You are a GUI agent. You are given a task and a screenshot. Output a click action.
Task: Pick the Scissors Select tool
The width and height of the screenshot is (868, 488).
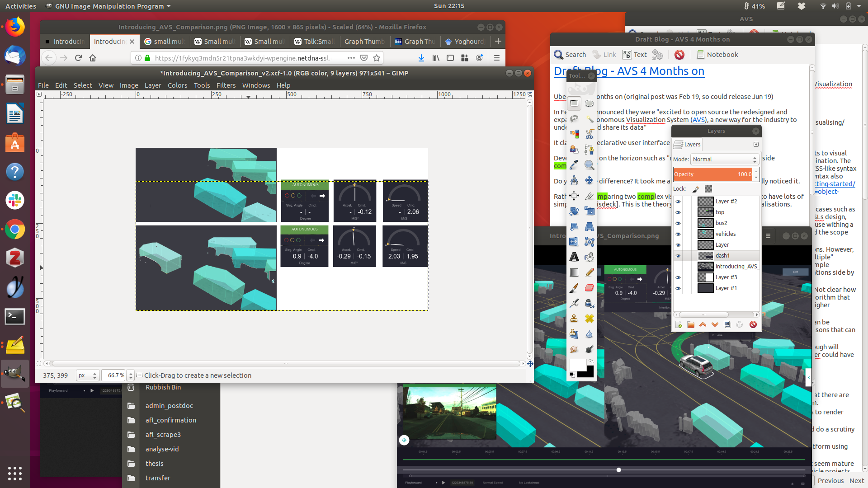pos(589,134)
